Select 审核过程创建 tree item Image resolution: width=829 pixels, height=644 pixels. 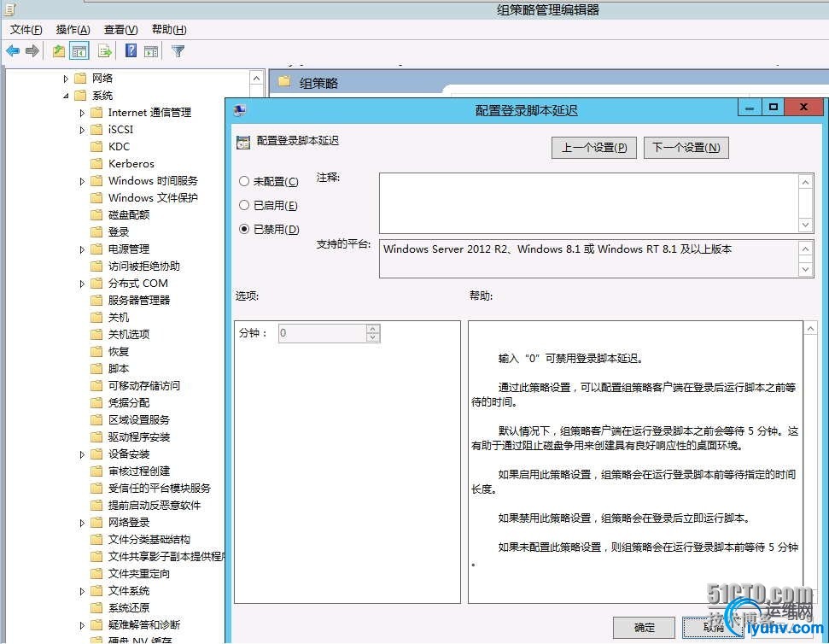click(139, 471)
